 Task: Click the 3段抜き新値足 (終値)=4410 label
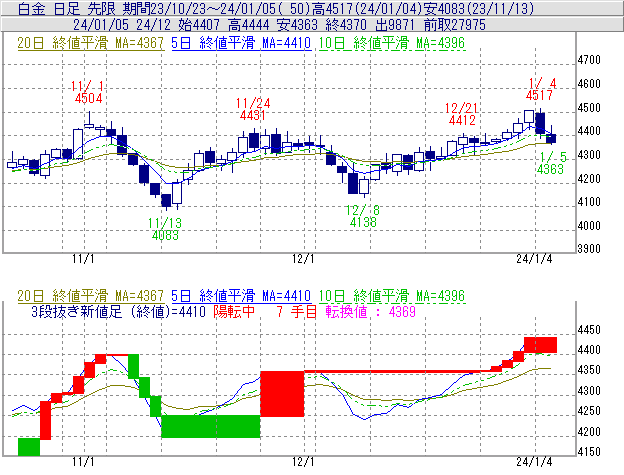pos(118,311)
